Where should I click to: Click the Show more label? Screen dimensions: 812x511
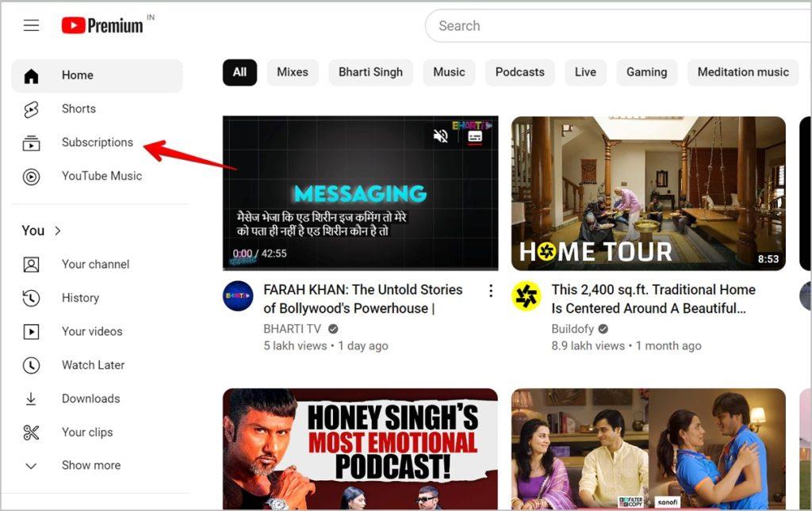(91, 466)
